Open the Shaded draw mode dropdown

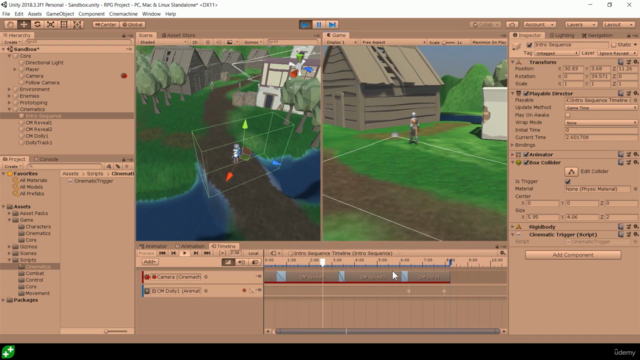click(x=163, y=42)
